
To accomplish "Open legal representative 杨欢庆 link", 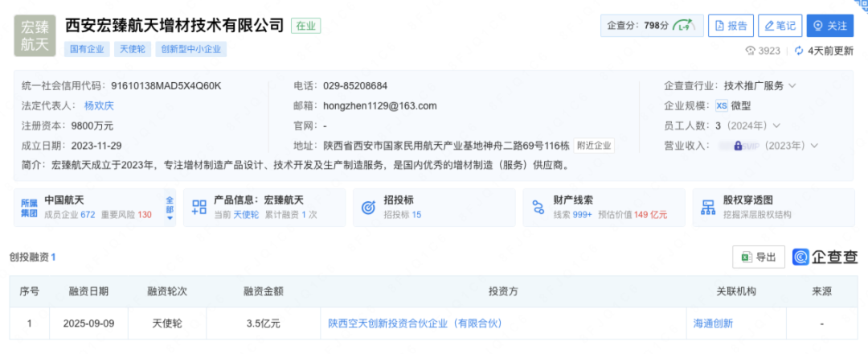I will (x=100, y=105).
